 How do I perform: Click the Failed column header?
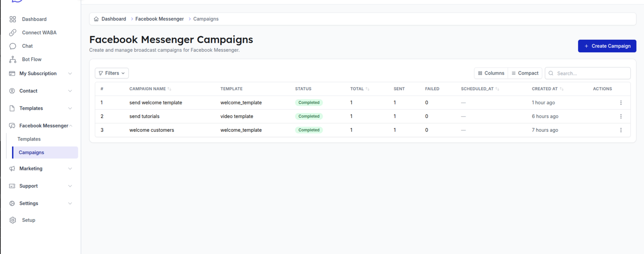pos(432,89)
